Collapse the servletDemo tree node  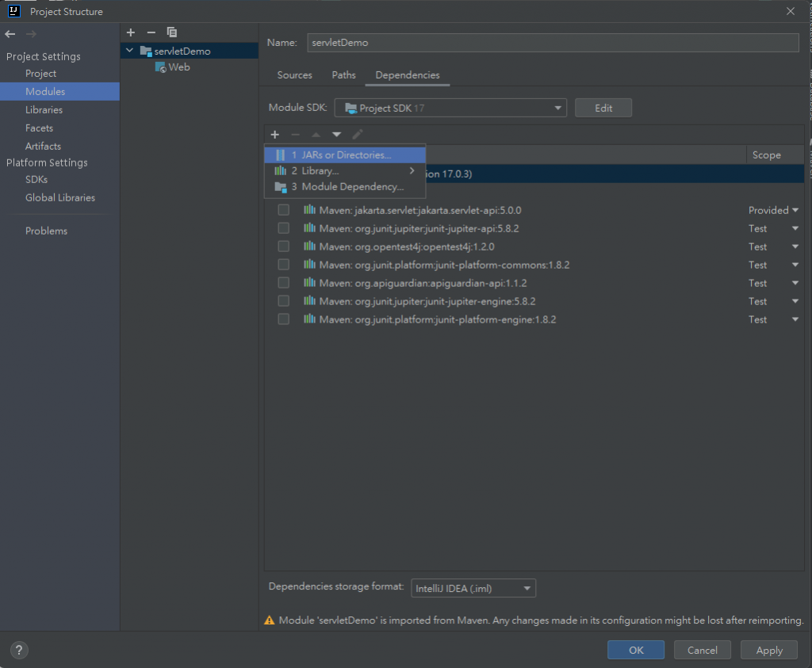(x=129, y=51)
